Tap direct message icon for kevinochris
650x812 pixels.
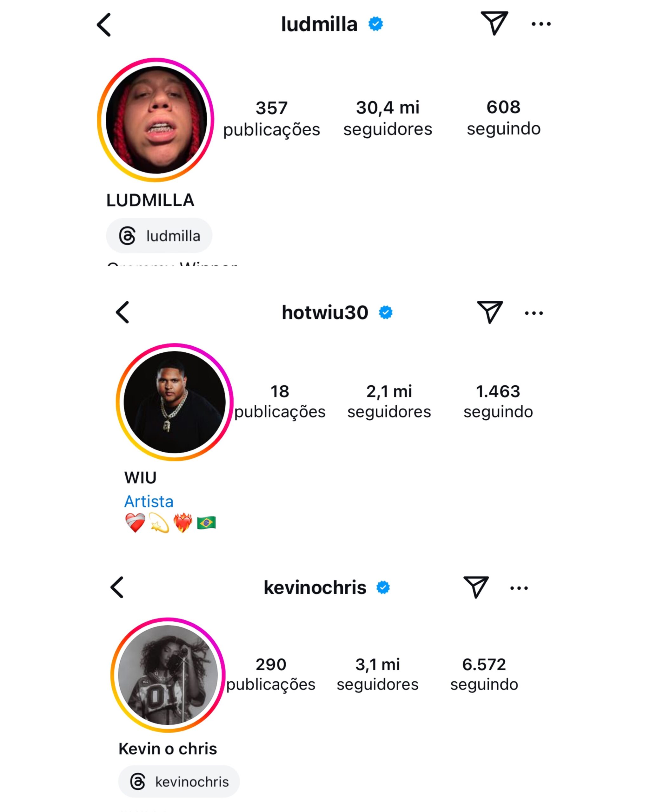476,587
